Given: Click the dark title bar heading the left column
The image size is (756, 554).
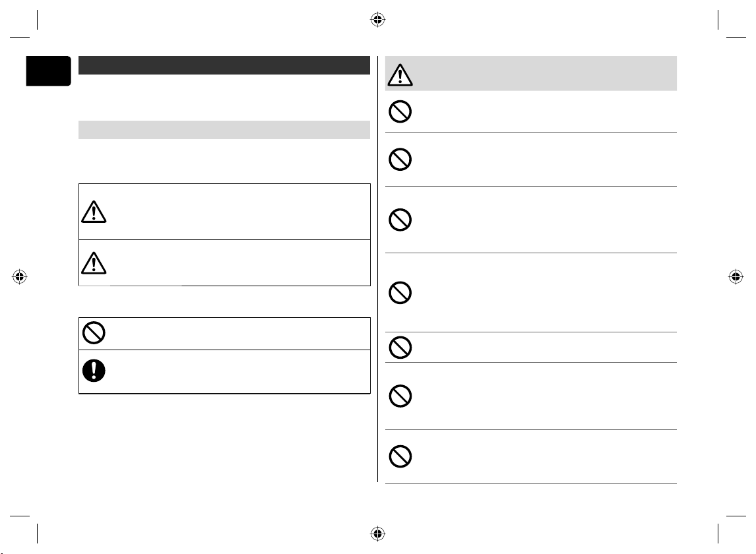Looking at the screenshot, I should pyautogui.click(x=224, y=65).
